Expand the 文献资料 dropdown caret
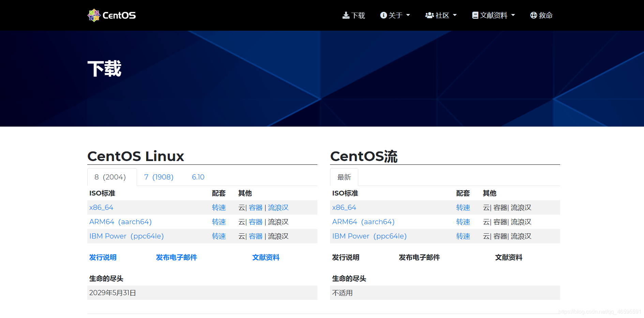Viewport: 644px width, 318px height. coord(513,15)
